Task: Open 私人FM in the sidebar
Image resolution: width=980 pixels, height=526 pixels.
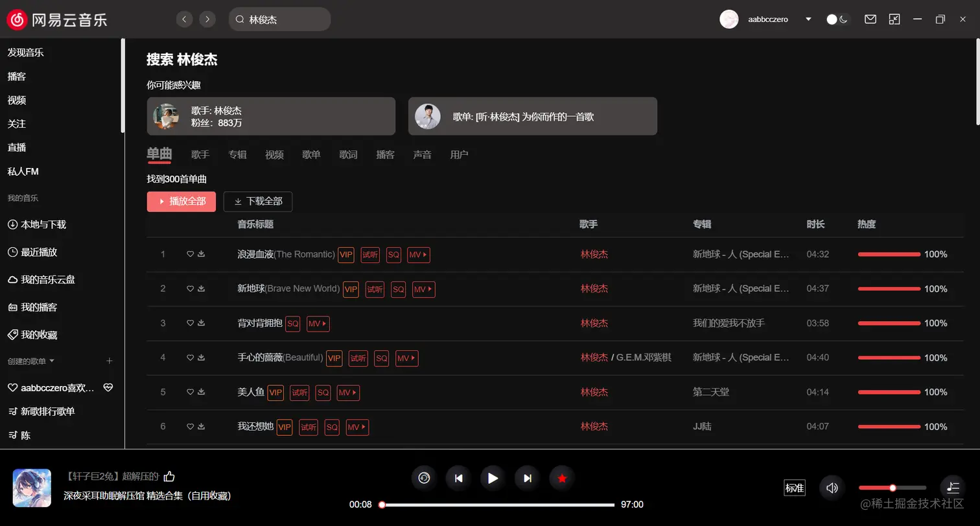Action: pos(23,172)
